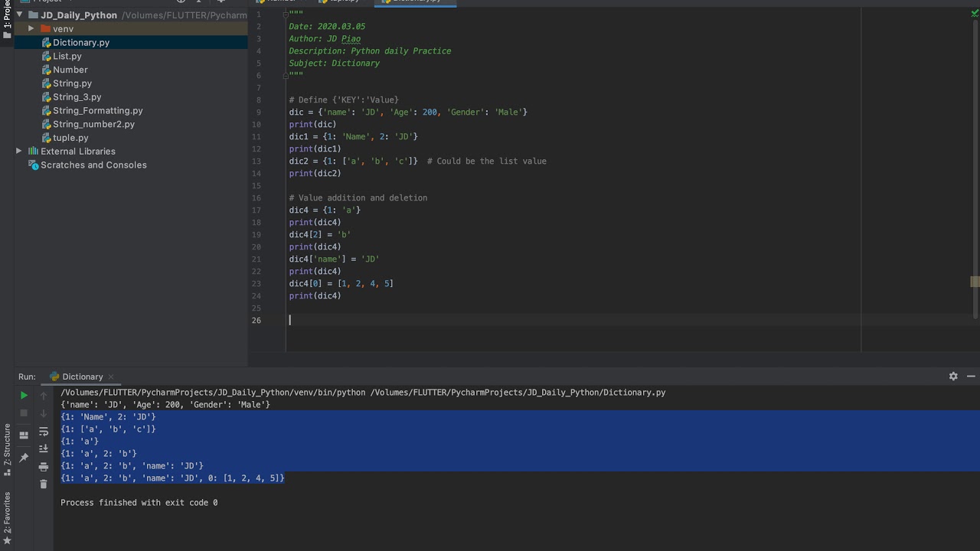The width and height of the screenshot is (980, 551).
Task: Click the Scratches and Consoles icon
Action: click(33, 165)
